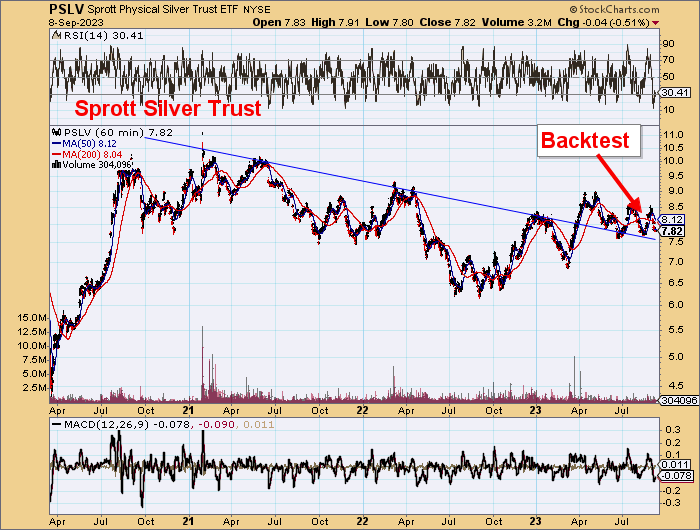Click the MACD(12,26,9) legend label

[106, 425]
